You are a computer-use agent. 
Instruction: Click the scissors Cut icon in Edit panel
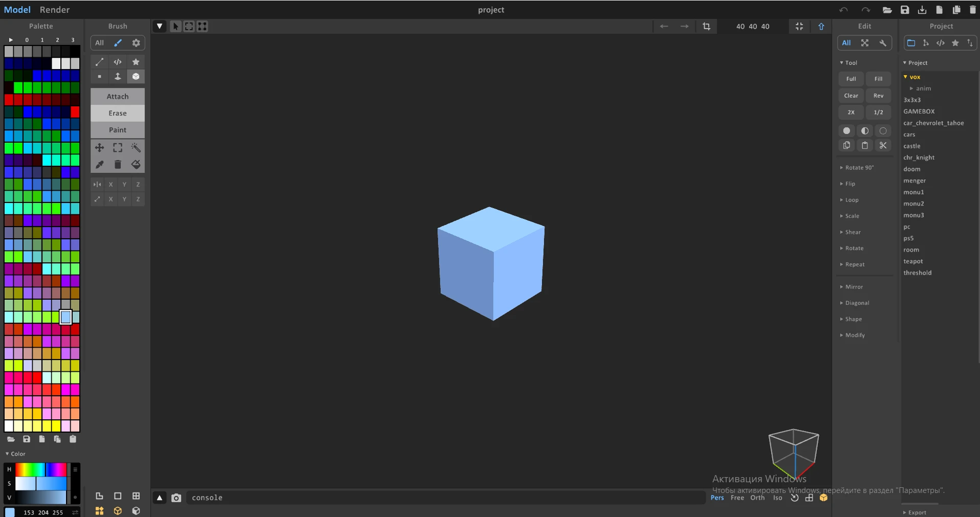pyautogui.click(x=883, y=145)
